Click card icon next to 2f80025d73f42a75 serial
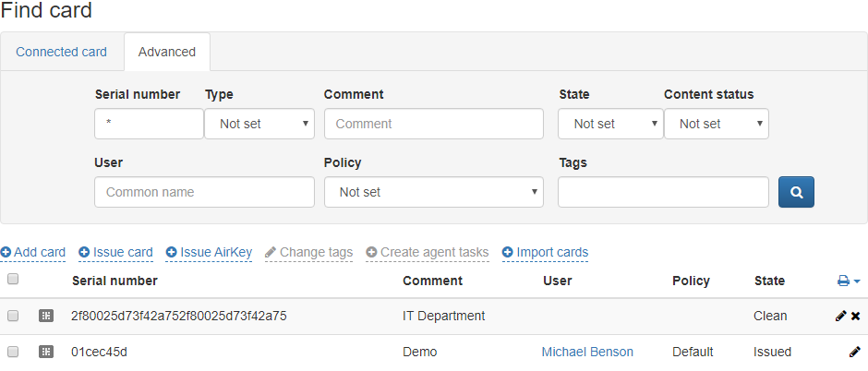 [x=46, y=316]
